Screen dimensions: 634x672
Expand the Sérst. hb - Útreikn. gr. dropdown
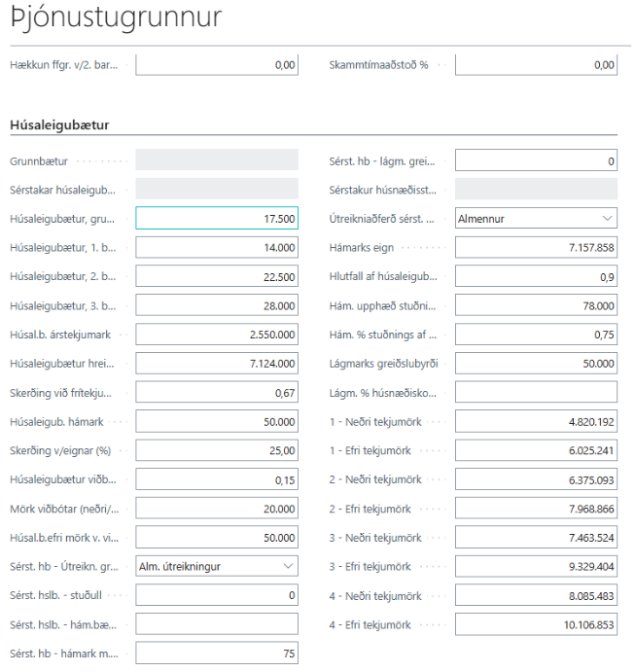point(216,566)
